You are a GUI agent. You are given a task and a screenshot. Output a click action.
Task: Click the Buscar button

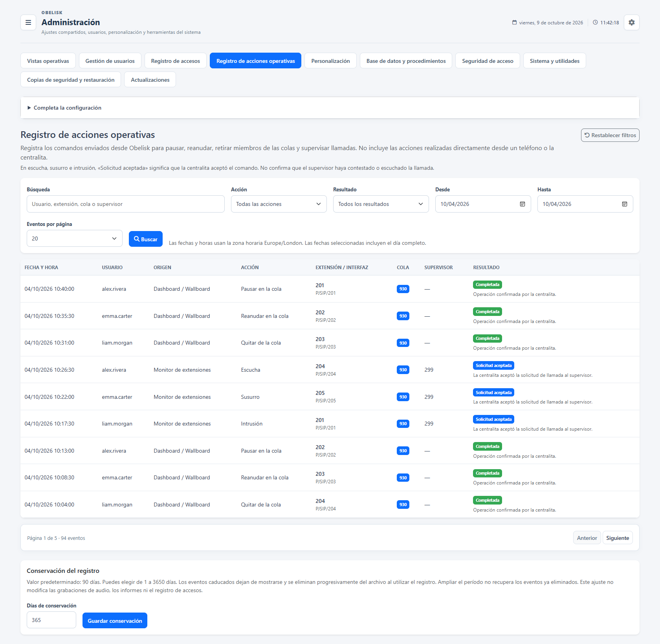[x=146, y=239]
